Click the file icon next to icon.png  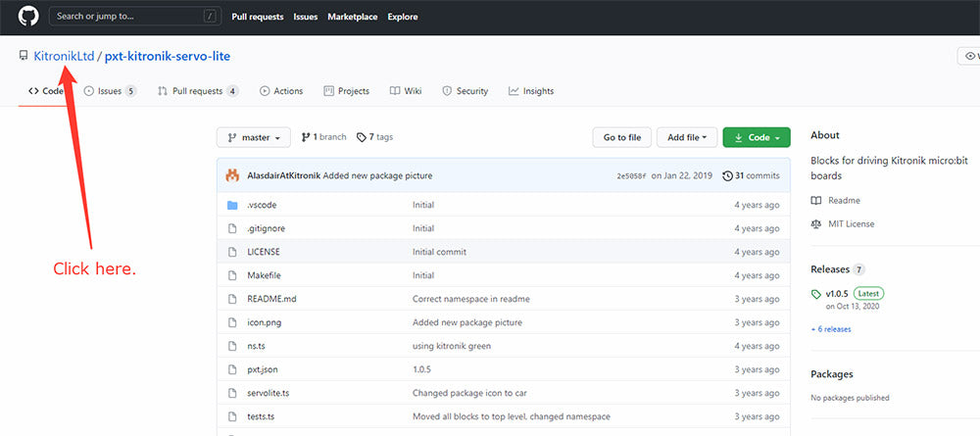point(232,322)
